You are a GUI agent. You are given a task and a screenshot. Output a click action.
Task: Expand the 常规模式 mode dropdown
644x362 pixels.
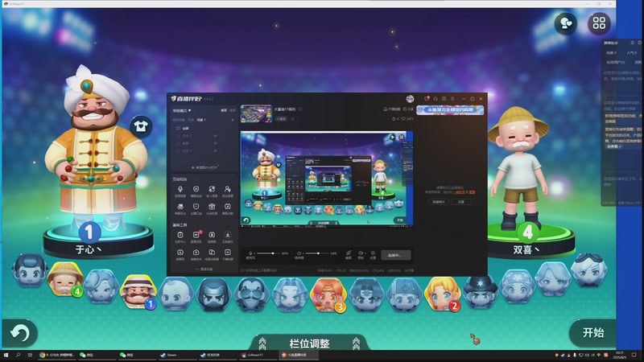(182, 110)
